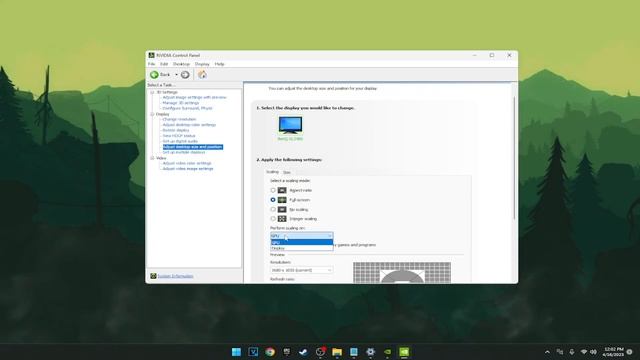Open the Display menu
The image size is (640, 360).
[202, 64]
